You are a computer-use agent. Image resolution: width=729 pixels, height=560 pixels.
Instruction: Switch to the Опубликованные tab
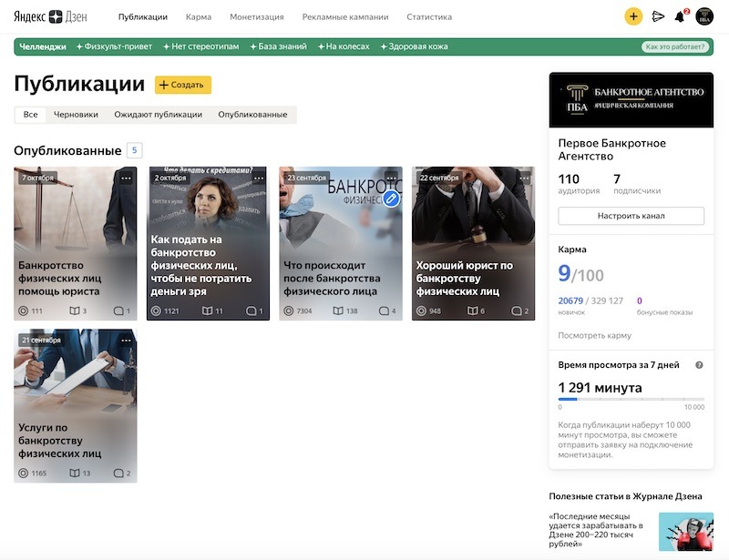coord(252,115)
